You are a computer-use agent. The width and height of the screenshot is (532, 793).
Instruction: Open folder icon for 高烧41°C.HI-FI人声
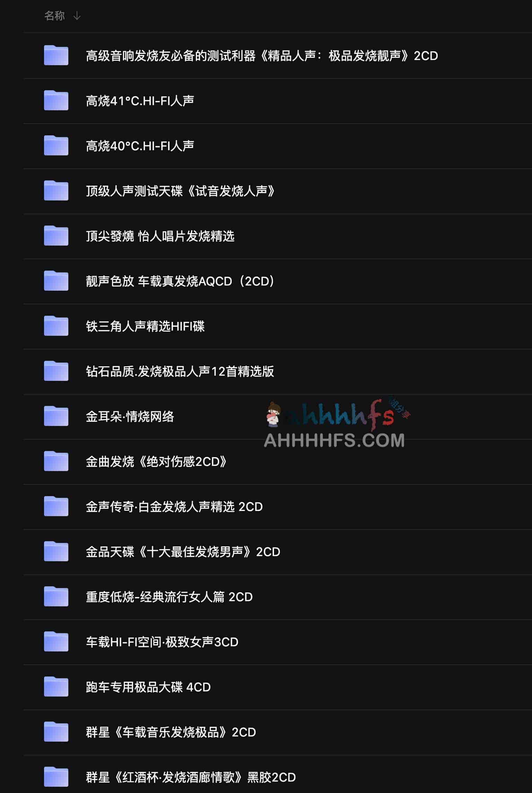pos(56,100)
